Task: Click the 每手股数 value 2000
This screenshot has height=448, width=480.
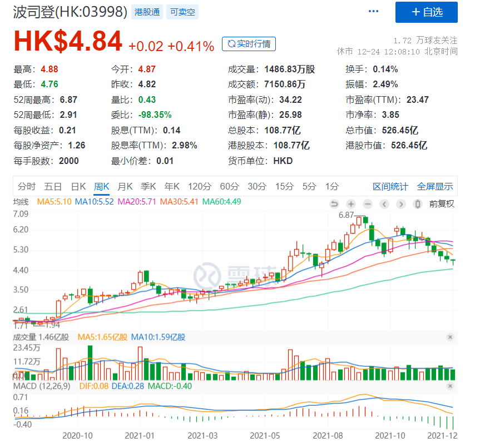Action: pyautogui.click(x=69, y=161)
